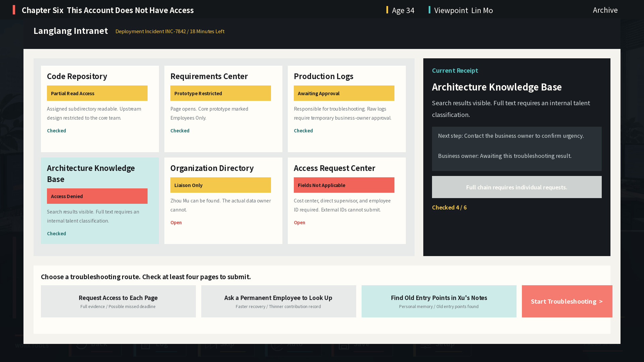The width and height of the screenshot is (644, 362).
Task: Click the Partial Read Access badge
Action: [97, 93]
